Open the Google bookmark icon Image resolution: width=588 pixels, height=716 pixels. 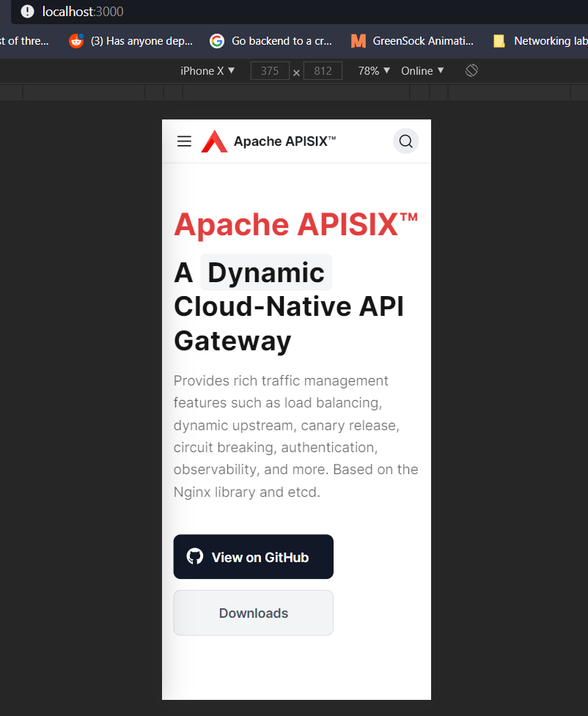(x=217, y=41)
